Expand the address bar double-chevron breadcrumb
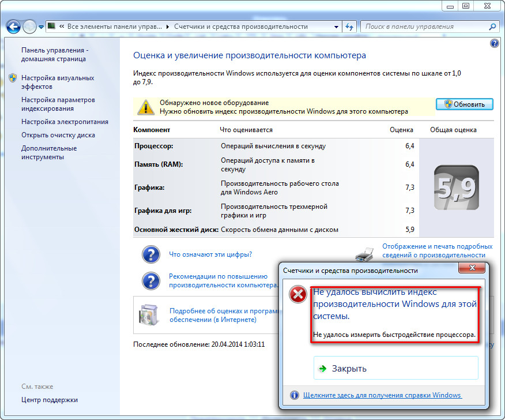The image size is (505, 420). coord(62,27)
